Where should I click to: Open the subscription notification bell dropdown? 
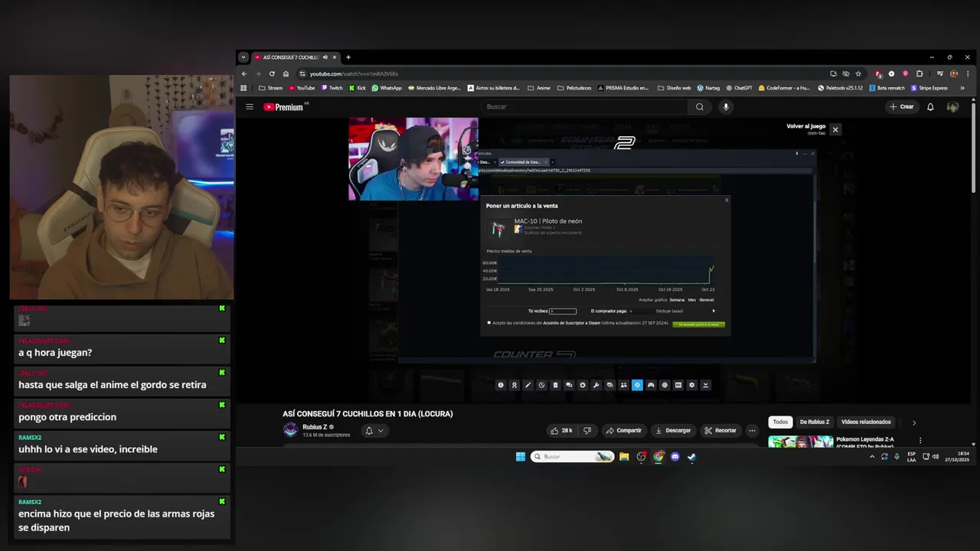[x=374, y=431]
